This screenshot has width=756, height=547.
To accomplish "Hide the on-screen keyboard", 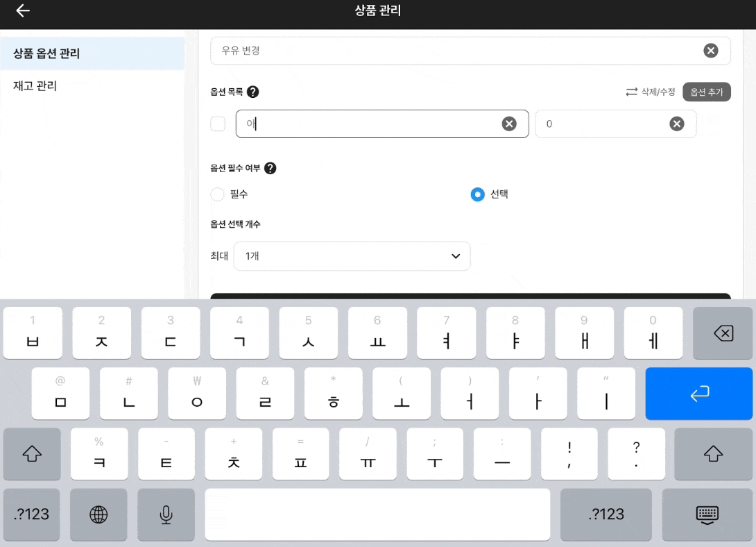I will coord(706,514).
